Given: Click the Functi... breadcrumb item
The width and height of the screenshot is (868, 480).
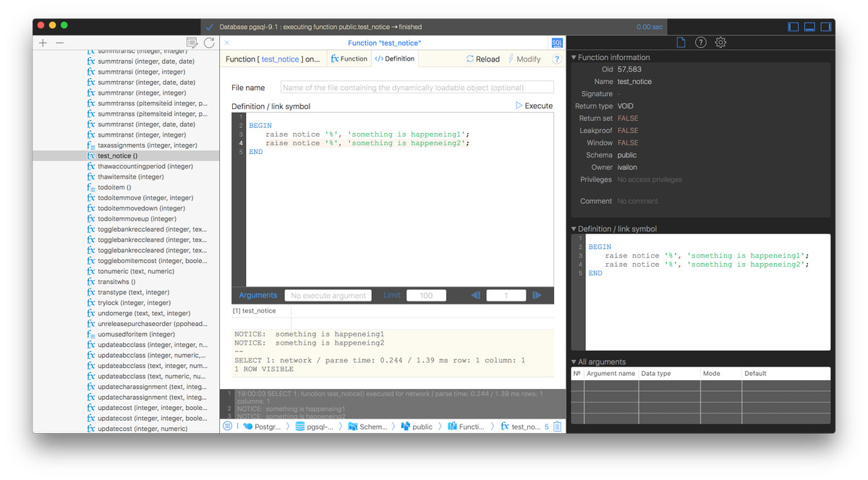Looking at the screenshot, I should click(x=466, y=427).
